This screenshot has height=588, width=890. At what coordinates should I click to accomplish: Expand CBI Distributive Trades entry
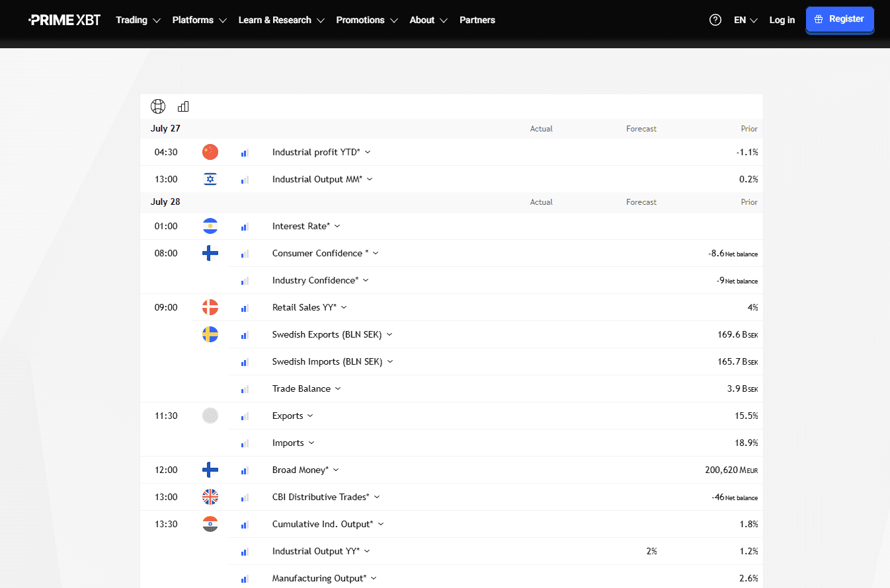tap(326, 497)
